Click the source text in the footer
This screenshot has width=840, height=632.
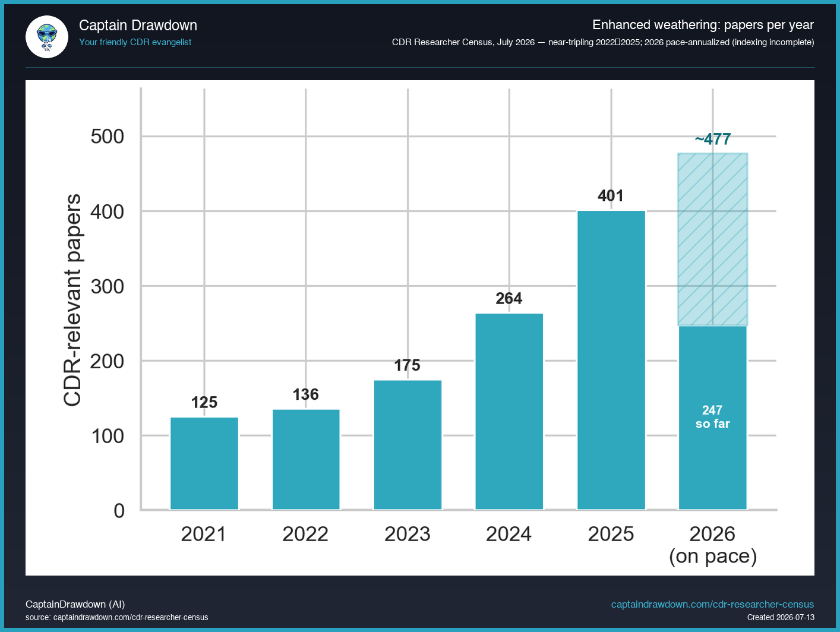pyautogui.click(x=117, y=617)
